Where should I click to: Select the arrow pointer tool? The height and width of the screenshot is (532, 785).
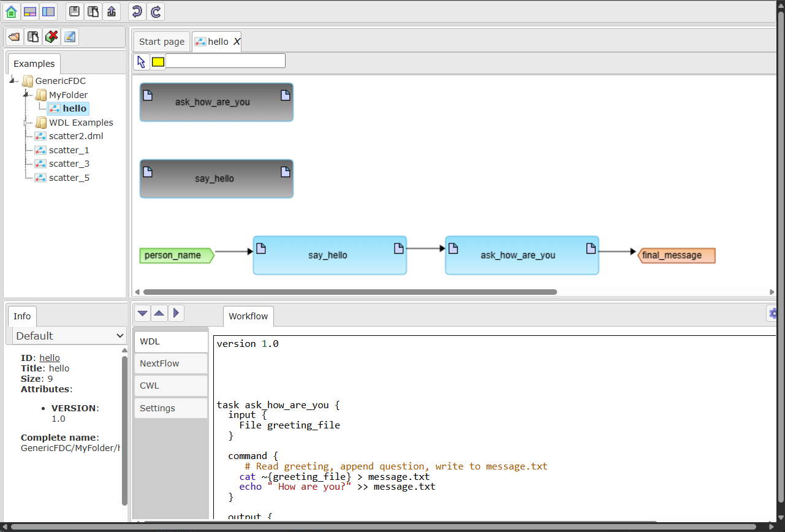141,61
